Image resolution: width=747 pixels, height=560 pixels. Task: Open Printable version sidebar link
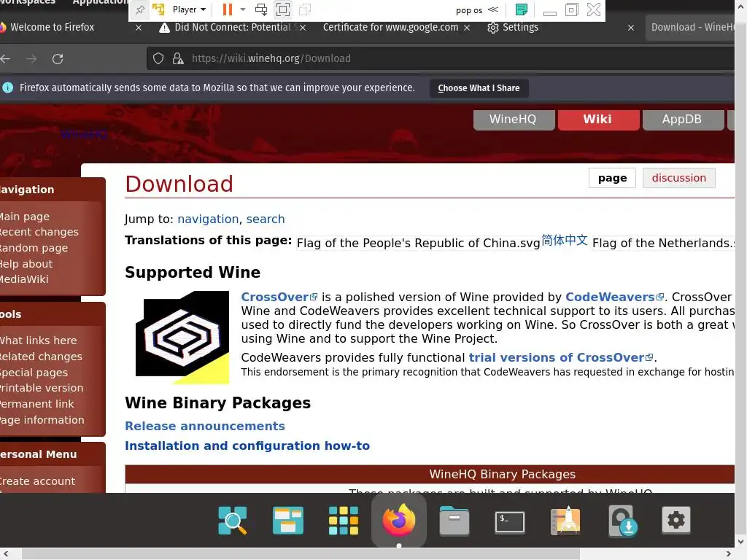tap(42, 388)
